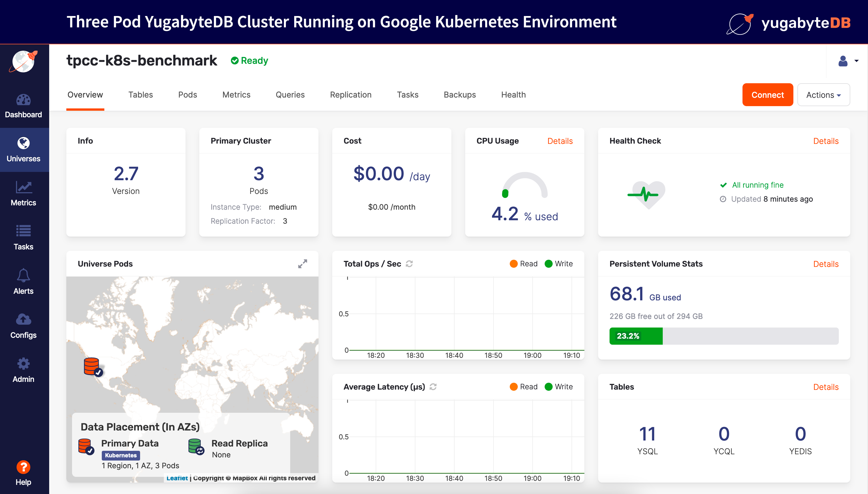The height and width of the screenshot is (494, 868).
Task: Open the Metrics chart icon in sidebar
Action: pos(23,187)
